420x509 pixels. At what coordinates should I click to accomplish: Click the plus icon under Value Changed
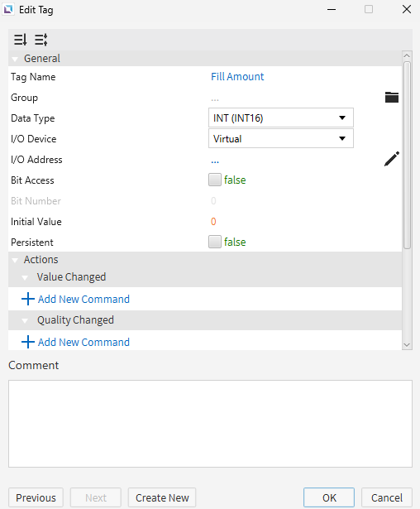pos(28,299)
